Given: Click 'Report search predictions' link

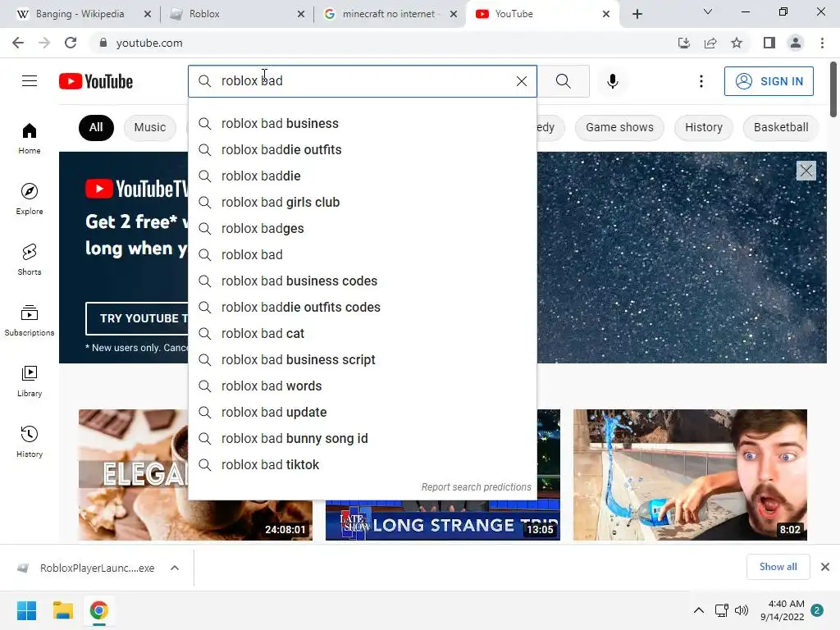Looking at the screenshot, I should 476,487.
